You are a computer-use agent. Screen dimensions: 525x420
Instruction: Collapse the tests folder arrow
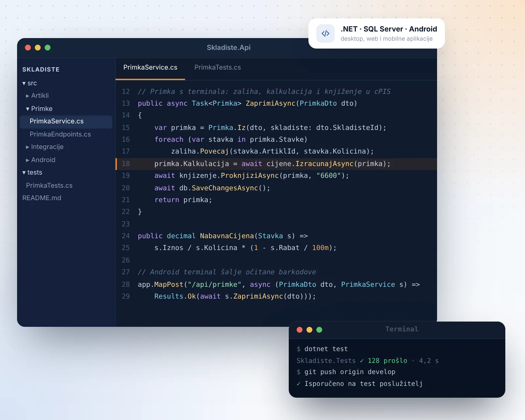[x=24, y=173]
